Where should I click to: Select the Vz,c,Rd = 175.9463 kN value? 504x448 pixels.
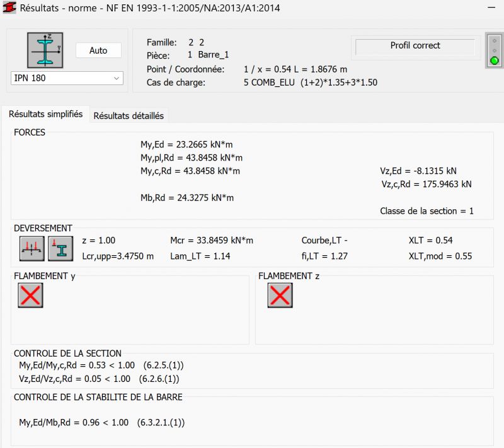[x=427, y=184]
